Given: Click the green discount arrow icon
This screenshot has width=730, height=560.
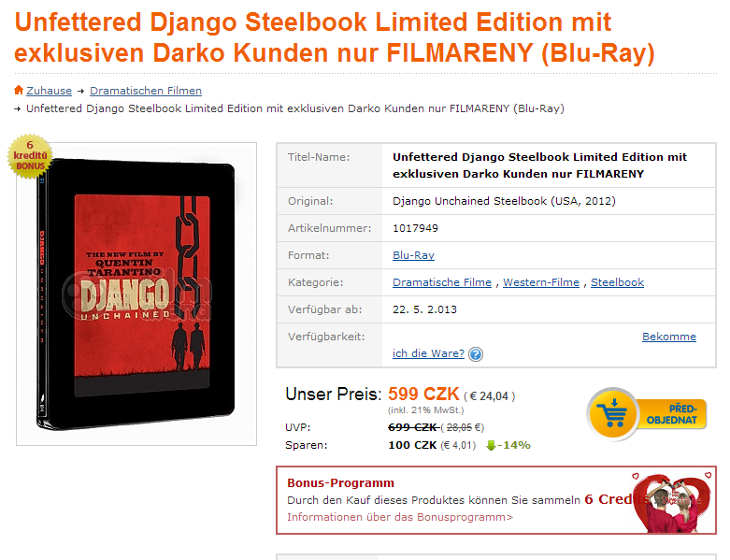Looking at the screenshot, I should pos(491,446).
